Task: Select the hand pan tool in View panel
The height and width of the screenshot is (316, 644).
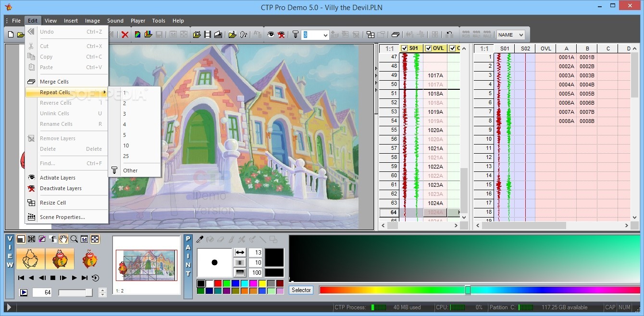Action: (x=63, y=239)
